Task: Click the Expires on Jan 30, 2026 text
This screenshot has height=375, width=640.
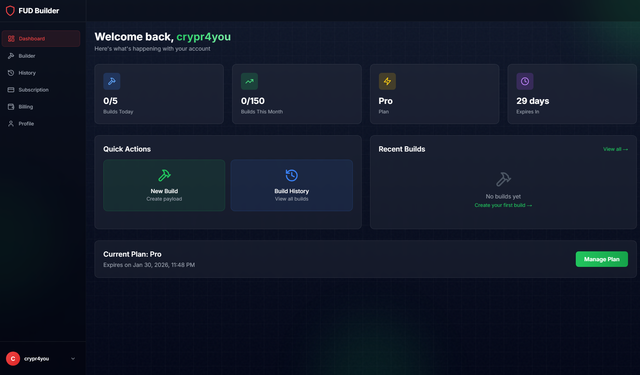Action: click(x=149, y=265)
